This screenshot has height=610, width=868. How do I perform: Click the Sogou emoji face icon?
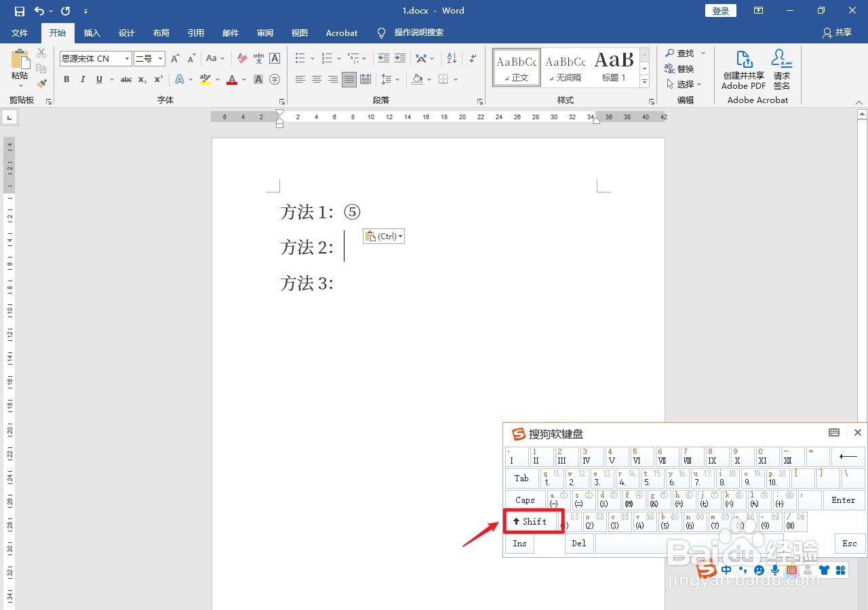759,570
